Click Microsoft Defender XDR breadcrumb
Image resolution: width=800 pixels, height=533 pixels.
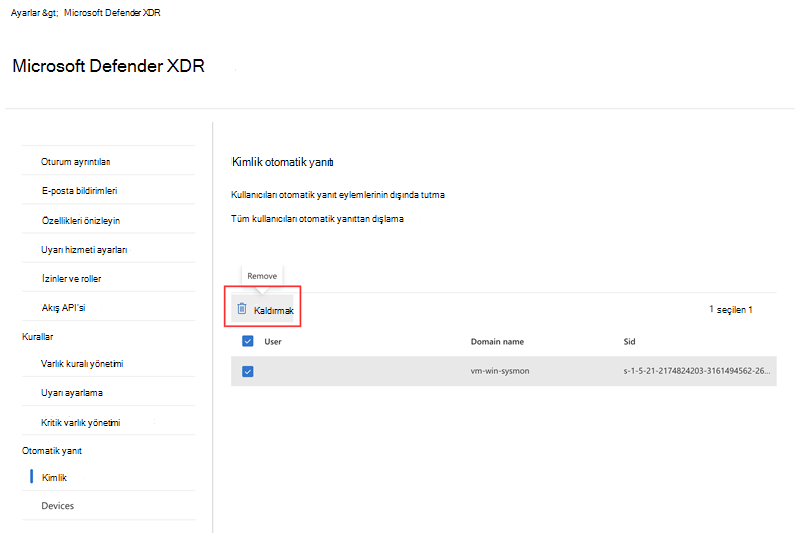pyautogui.click(x=112, y=13)
